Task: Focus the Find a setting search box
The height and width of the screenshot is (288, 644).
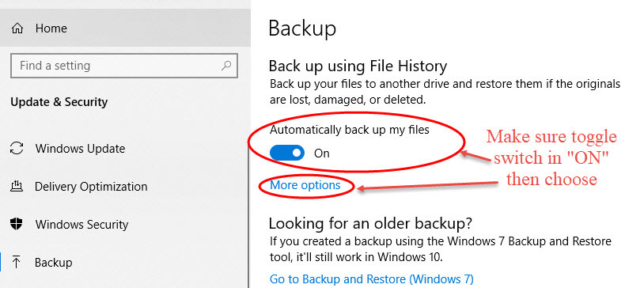Action: tap(124, 66)
